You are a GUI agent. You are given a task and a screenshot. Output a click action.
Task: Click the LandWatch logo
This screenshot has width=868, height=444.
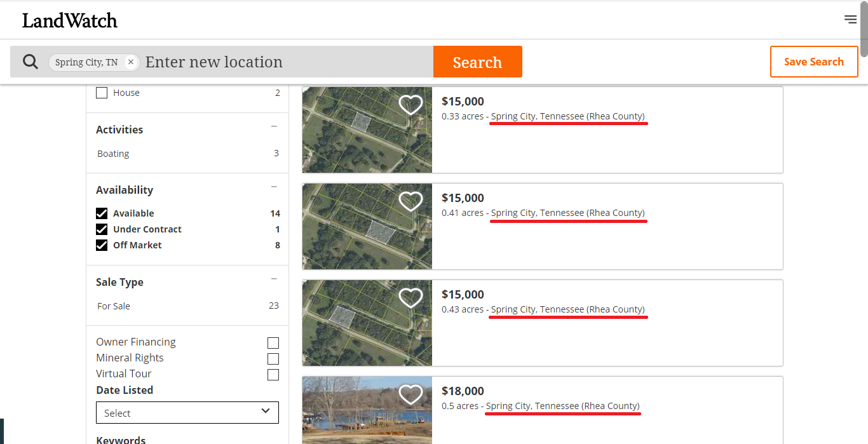70,20
